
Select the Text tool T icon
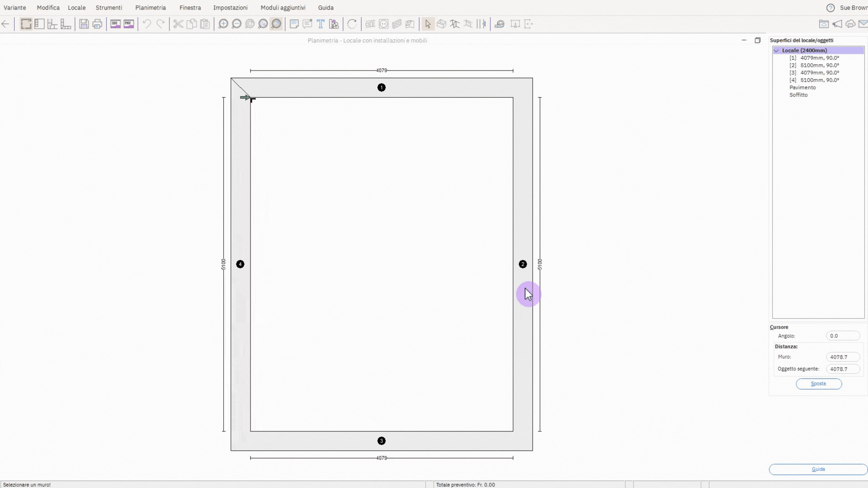pyautogui.click(x=321, y=24)
